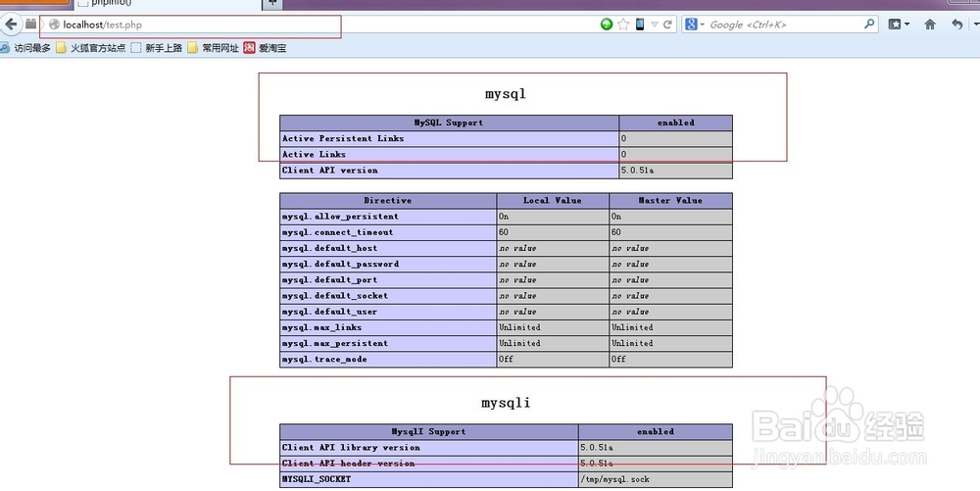The image size is (980, 491).
Task: Click the mobile phone icon in address bar
Action: (640, 25)
